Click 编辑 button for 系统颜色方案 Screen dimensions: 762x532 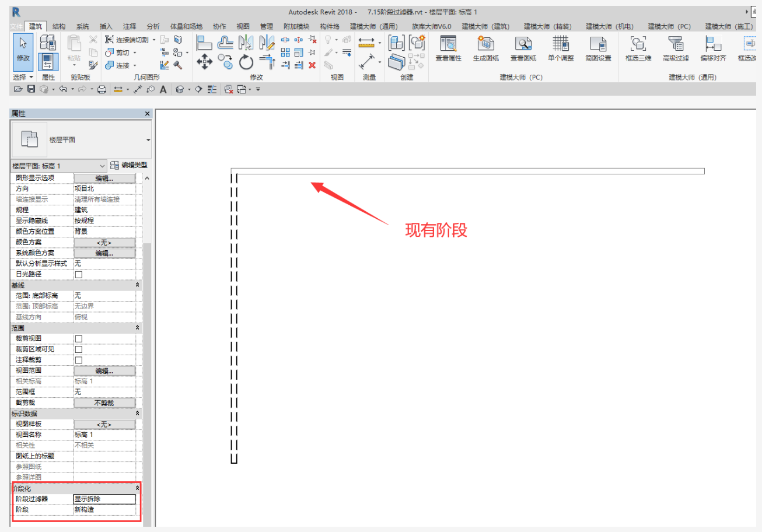pyautogui.click(x=104, y=253)
